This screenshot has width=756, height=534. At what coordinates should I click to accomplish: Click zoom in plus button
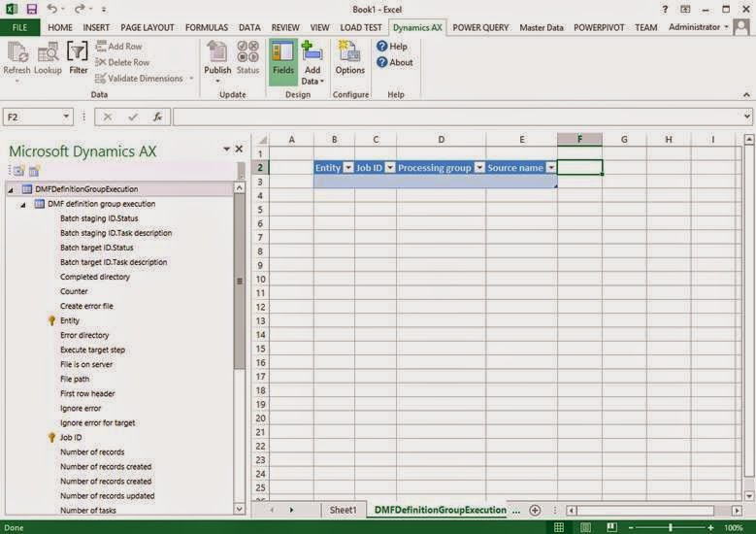[x=710, y=528]
